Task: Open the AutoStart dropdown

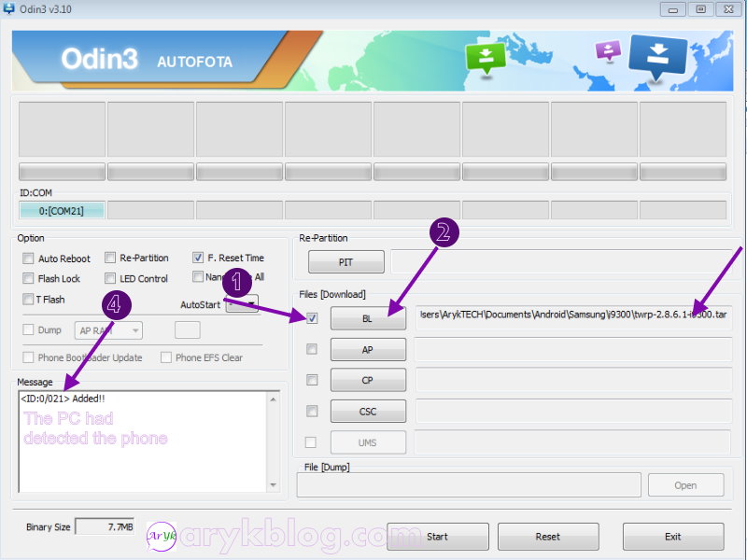Action: pyautogui.click(x=243, y=304)
